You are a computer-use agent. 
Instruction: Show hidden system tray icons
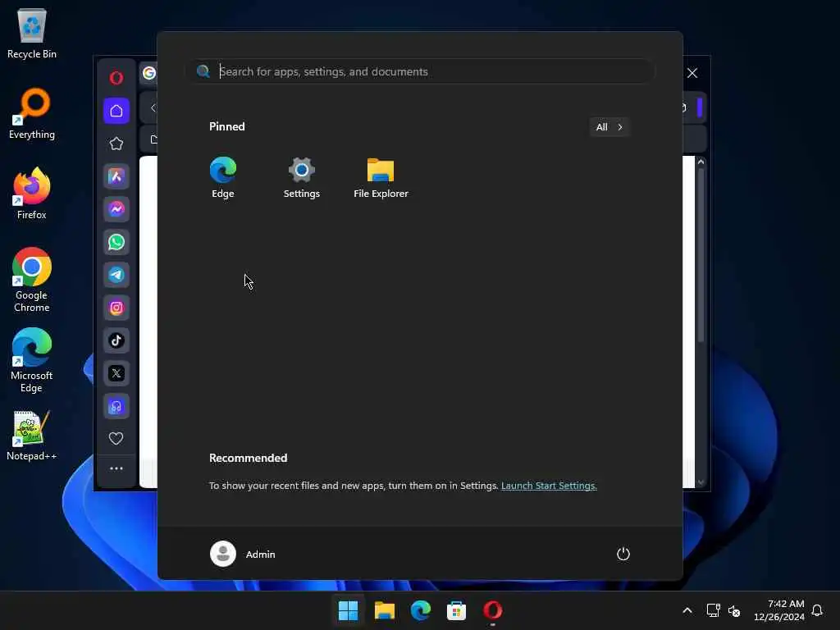click(x=687, y=610)
